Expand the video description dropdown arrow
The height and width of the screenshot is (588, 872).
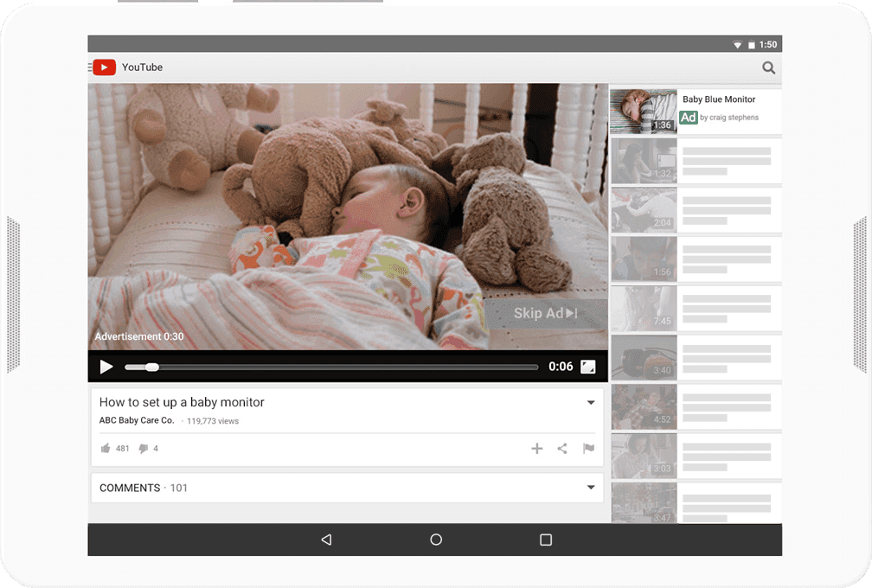(x=591, y=403)
